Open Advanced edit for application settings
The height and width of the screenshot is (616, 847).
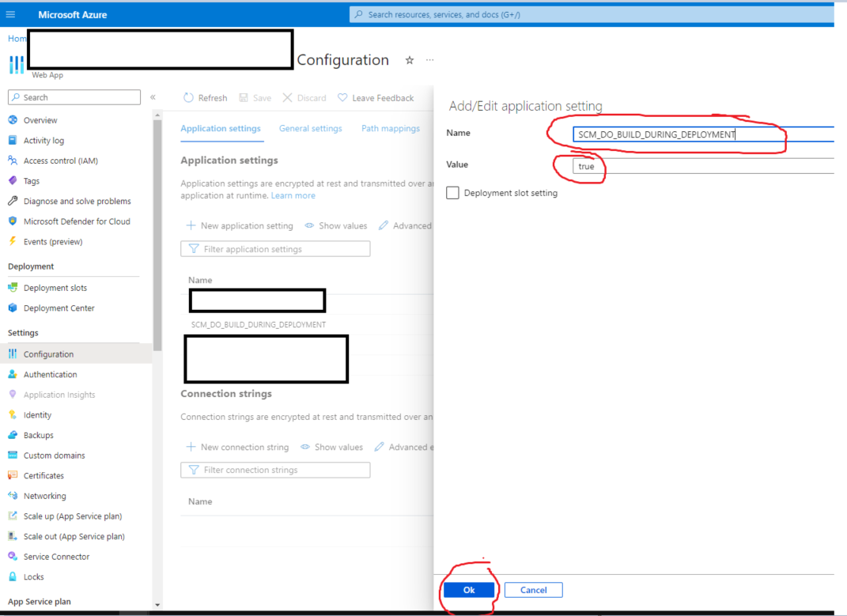click(405, 226)
